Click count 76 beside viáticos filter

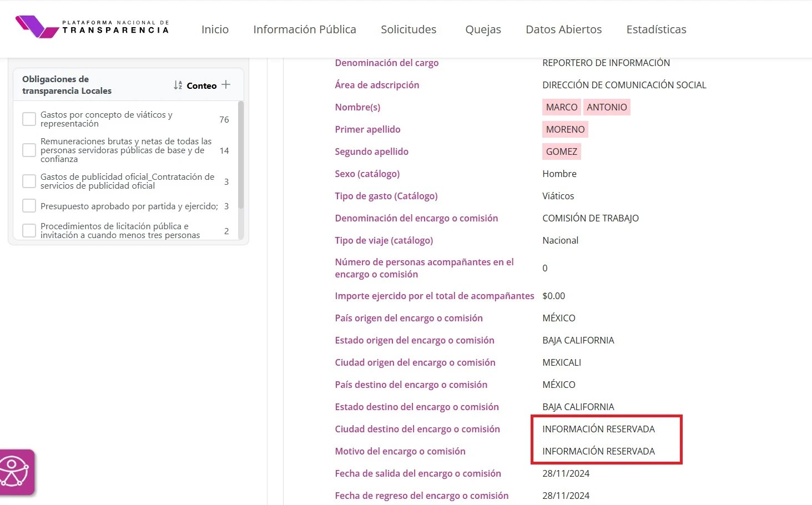point(224,119)
